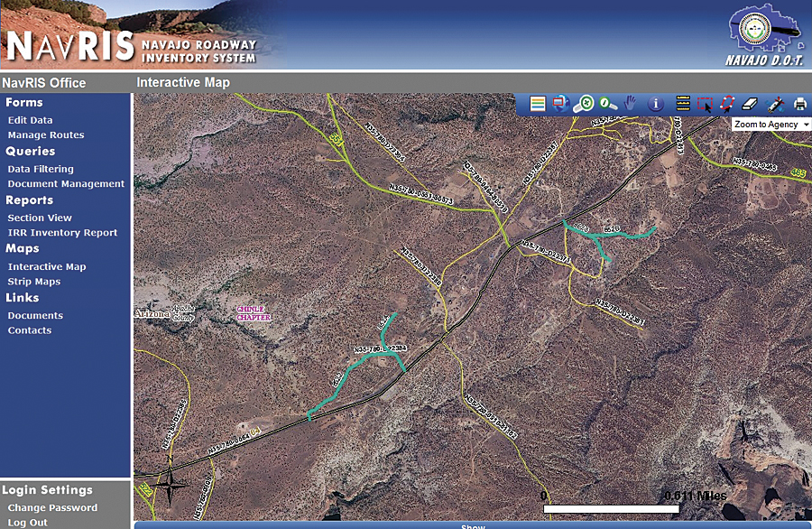Open Documents link
Screen dimensions: 812x529
coord(35,316)
